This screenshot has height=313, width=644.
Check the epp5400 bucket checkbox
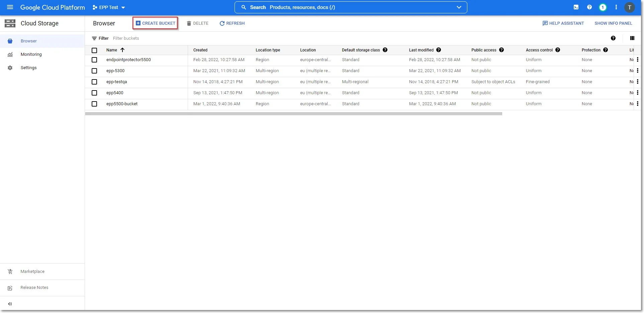pos(94,93)
